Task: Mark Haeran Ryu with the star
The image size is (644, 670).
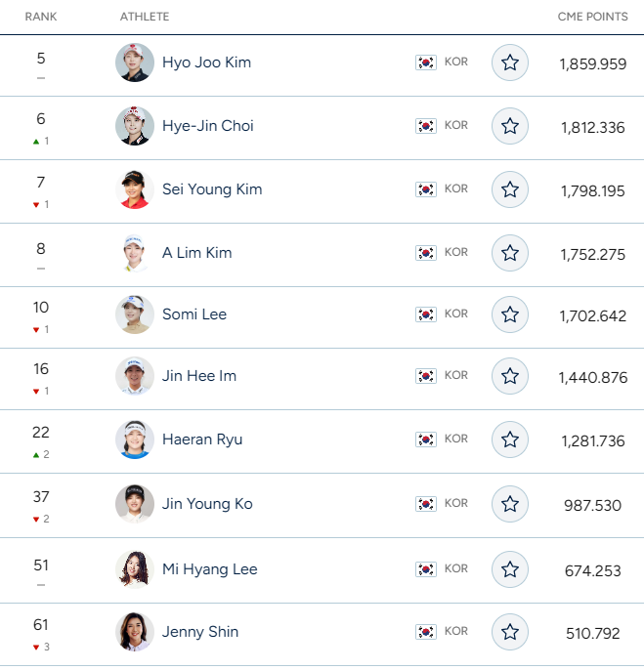Action: pyautogui.click(x=509, y=440)
